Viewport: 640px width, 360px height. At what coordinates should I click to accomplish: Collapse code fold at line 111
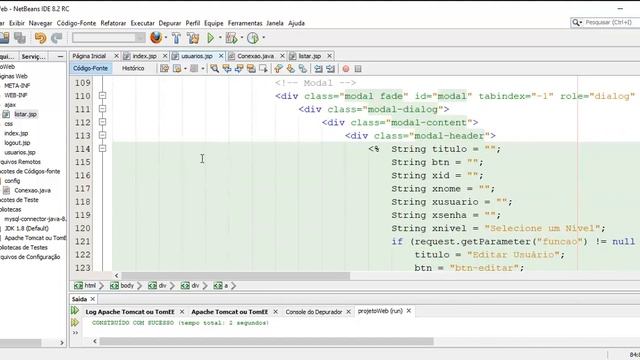pyautogui.click(x=102, y=109)
